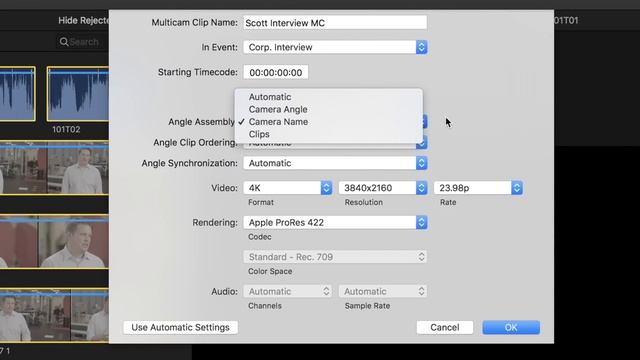Open the Rate 23.98p dropdown
Screen dimensions: 640x360
(478, 188)
